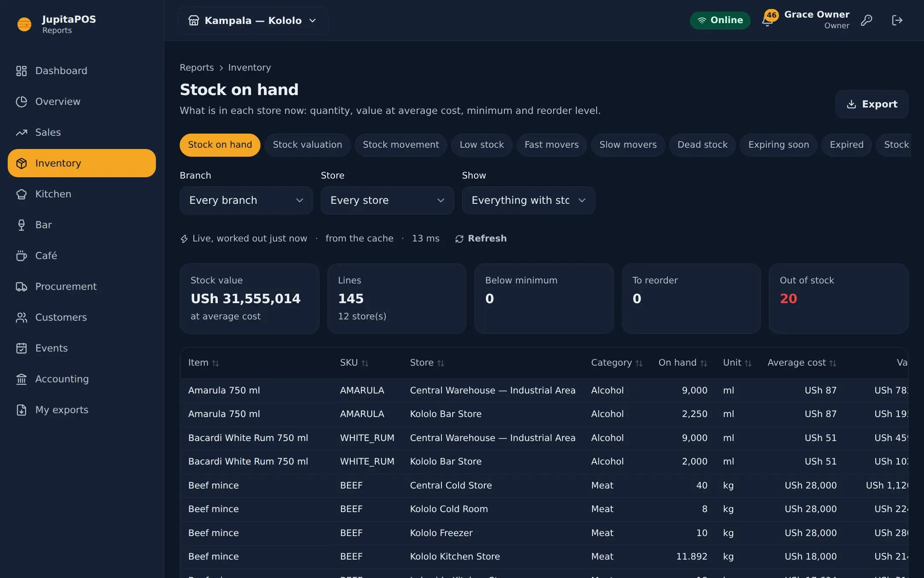Click the Out of stock card

838,298
